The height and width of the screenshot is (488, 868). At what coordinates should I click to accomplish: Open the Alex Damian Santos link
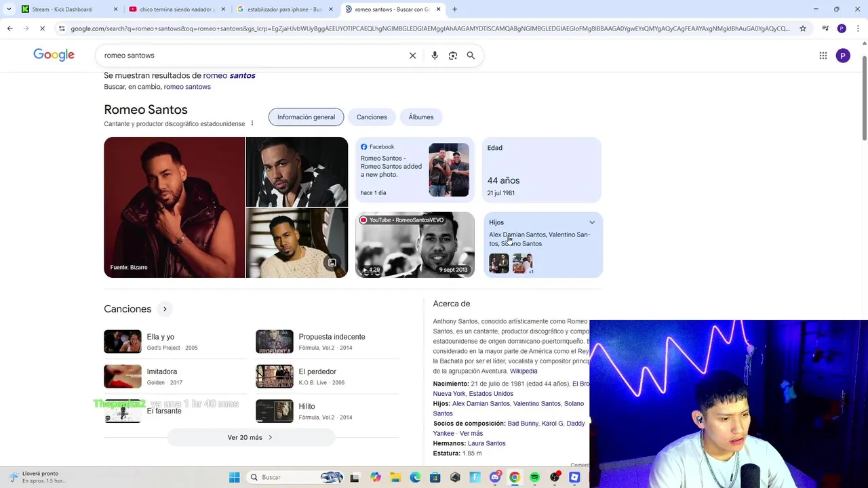[481, 403]
